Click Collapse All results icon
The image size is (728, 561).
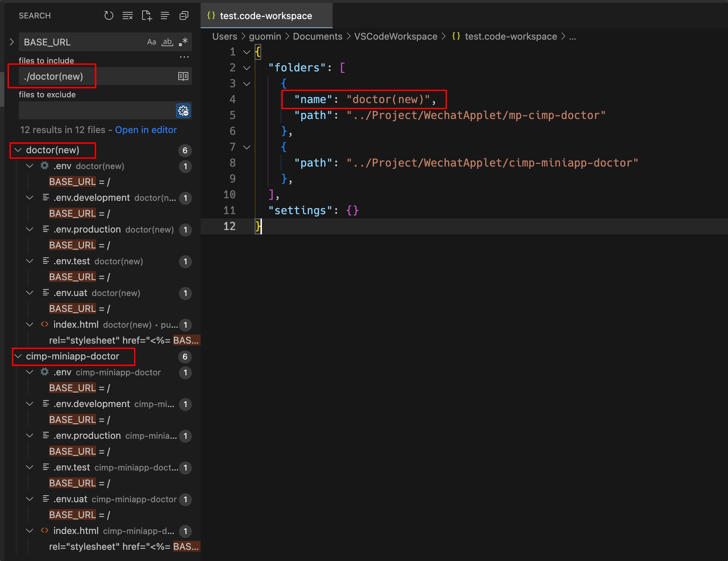[x=184, y=16]
